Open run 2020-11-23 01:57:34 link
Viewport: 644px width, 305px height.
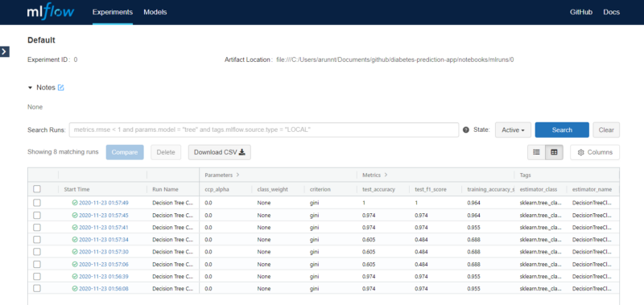[x=104, y=239]
